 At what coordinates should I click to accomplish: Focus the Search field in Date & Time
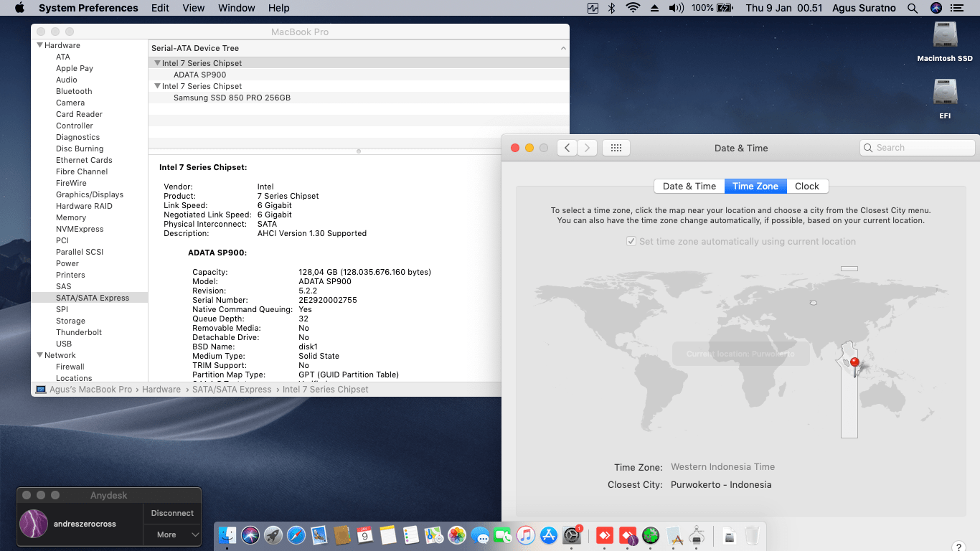[x=918, y=148]
